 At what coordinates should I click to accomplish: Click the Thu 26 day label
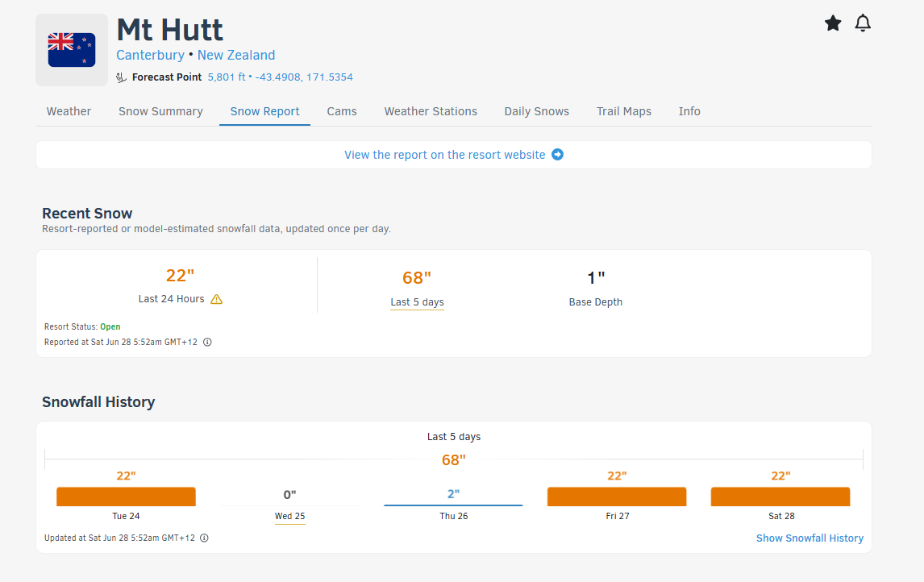(454, 516)
